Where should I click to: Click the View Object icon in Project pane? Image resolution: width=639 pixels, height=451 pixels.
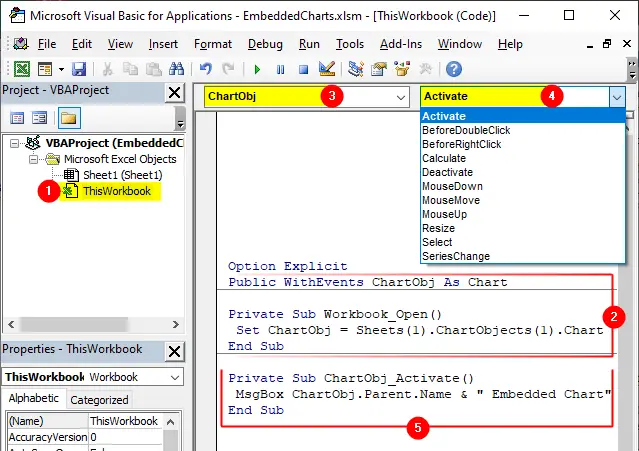click(x=40, y=118)
